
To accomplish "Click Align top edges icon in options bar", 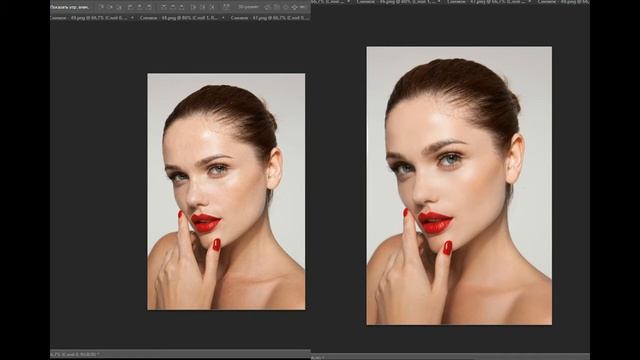I will pos(102,7).
